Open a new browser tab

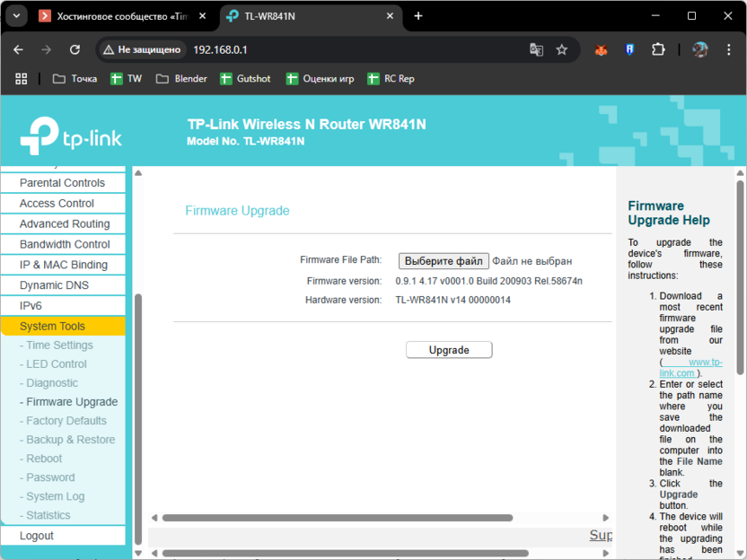coord(418,16)
